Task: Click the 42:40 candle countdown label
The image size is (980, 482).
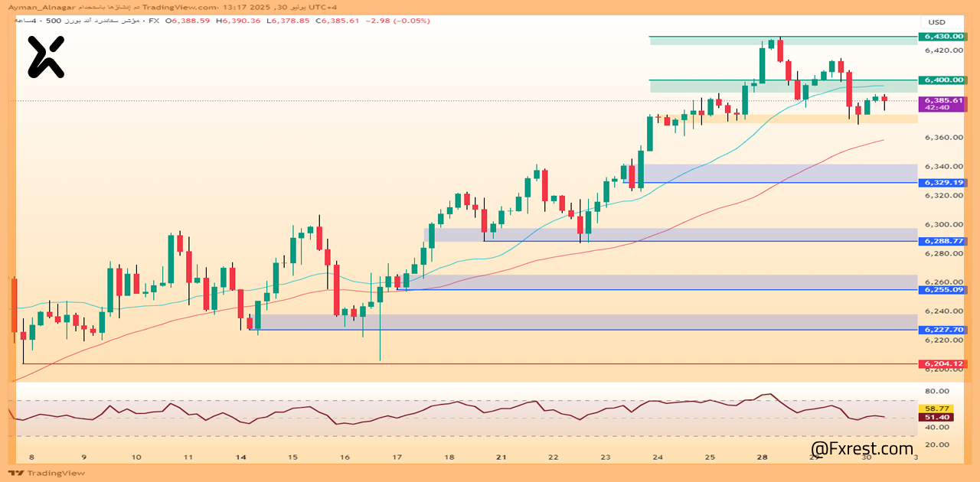Action: [937, 108]
